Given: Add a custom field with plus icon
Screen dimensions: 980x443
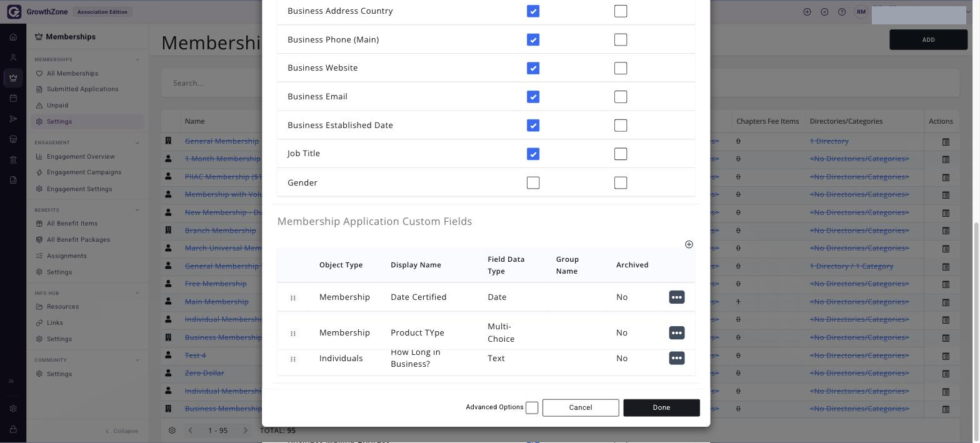Looking at the screenshot, I should 689,244.
